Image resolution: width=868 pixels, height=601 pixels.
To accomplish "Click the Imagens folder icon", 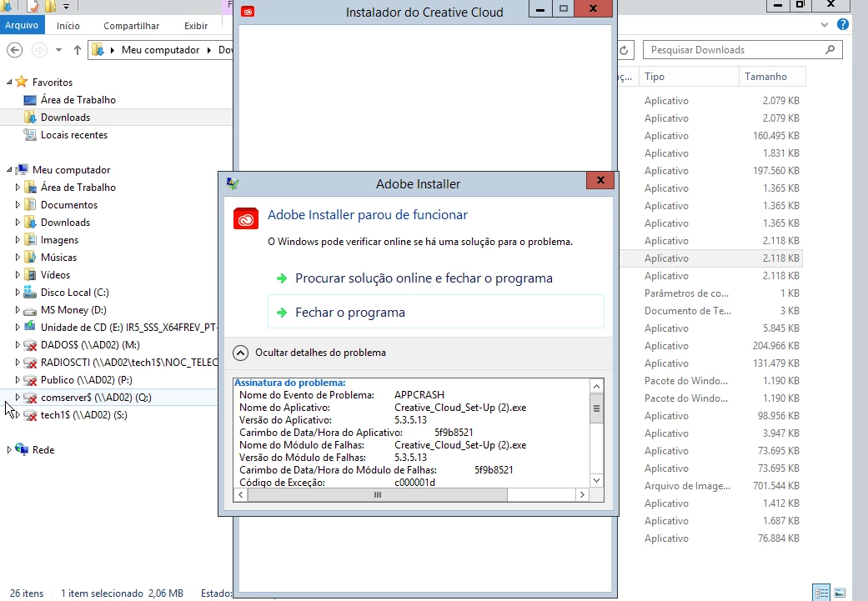I will [30, 239].
